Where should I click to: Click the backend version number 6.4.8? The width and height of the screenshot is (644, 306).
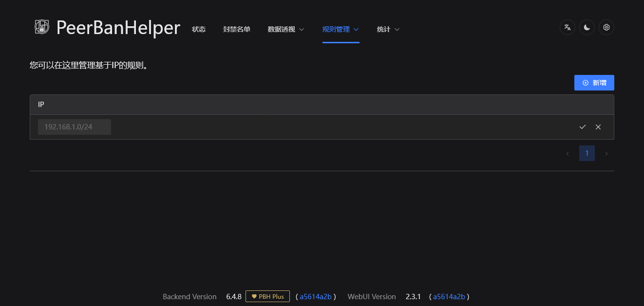(x=234, y=297)
